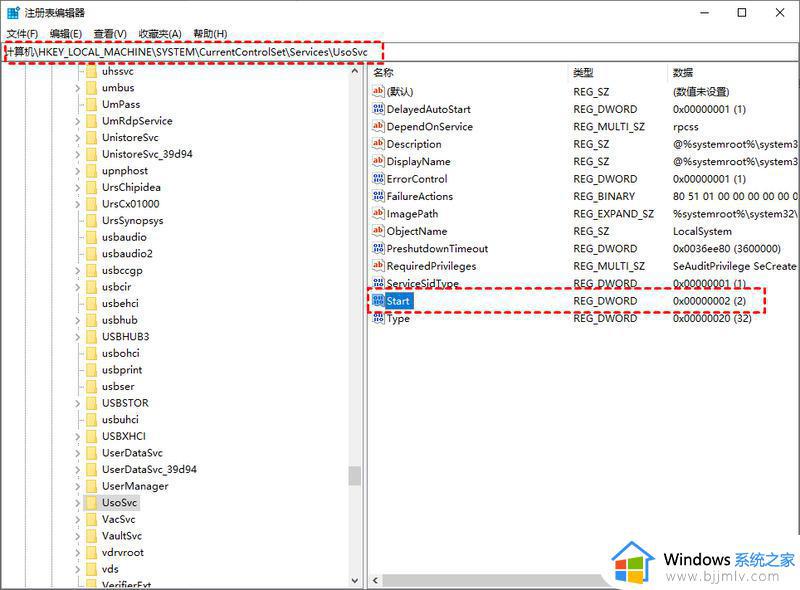Viewport: 800px width, 590px height.
Task: Click the folder icon of USBXHCI key
Action: click(91, 436)
